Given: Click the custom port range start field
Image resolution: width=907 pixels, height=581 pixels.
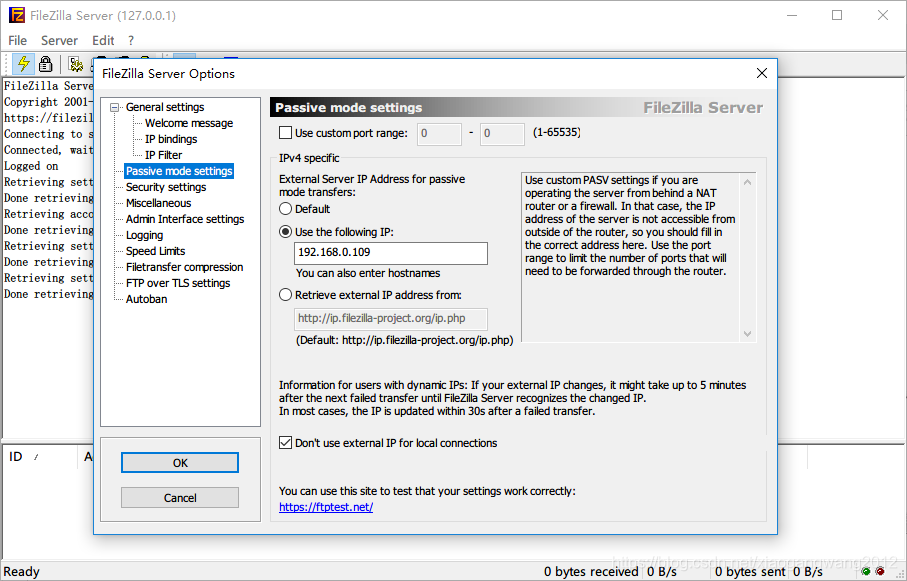Looking at the screenshot, I should [x=439, y=134].
